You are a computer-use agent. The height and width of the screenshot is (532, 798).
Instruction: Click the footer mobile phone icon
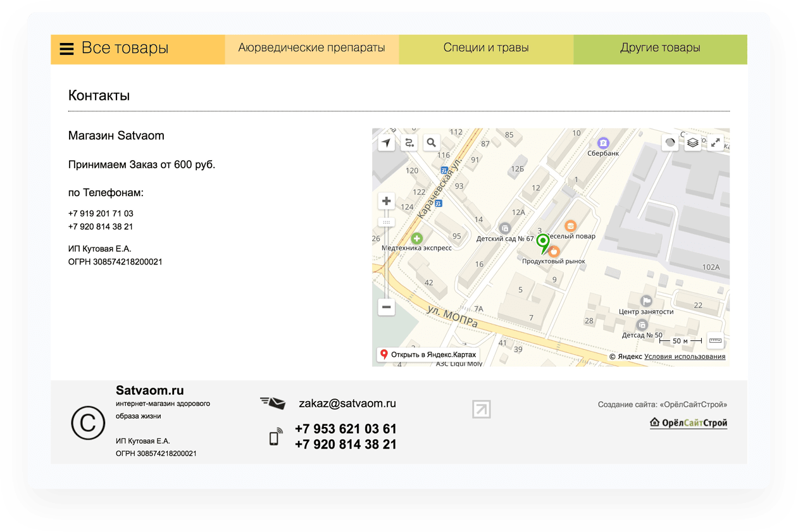(x=275, y=436)
